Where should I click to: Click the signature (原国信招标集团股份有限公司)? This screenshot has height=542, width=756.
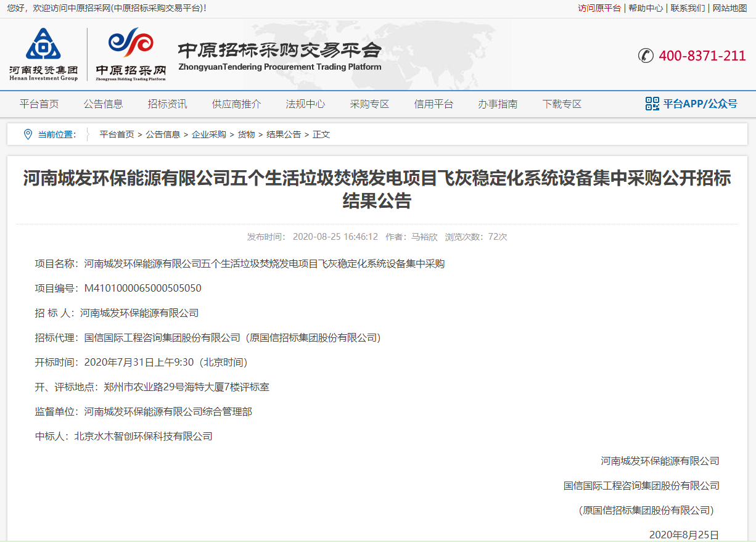646,511
